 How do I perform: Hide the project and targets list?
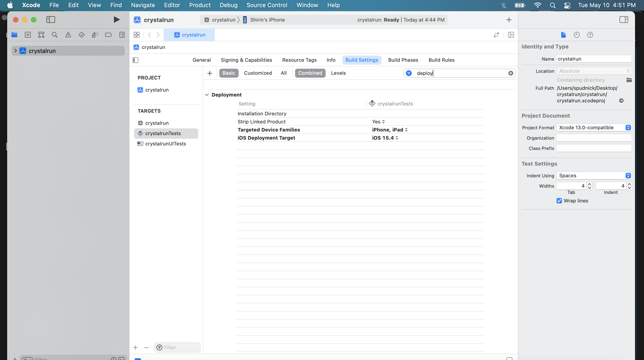[x=135, y=60]
